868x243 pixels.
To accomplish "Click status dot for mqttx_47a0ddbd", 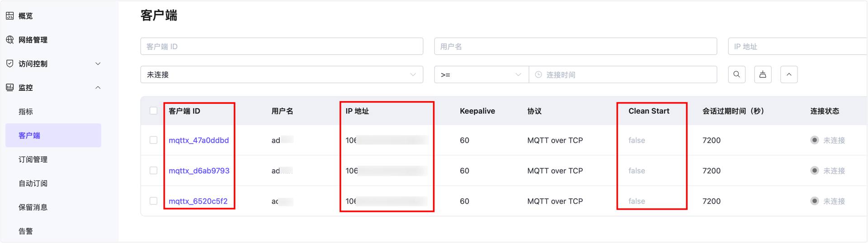I will 815,140.
